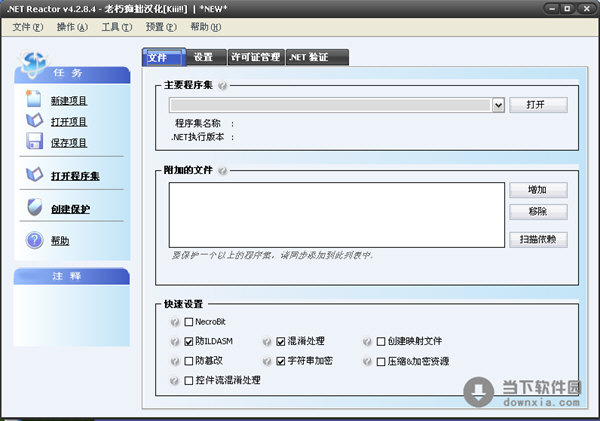The width and height of the screenshot is (600, 421).
Task: Uncheck the 防ILDASM checkbox
Action: click(x=189, y=341)
